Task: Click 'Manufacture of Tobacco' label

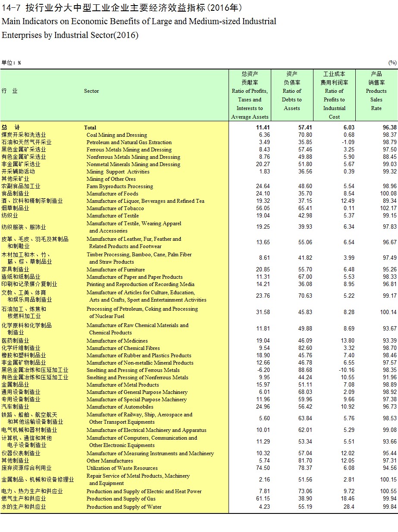Action: click(x=115, y=208)
